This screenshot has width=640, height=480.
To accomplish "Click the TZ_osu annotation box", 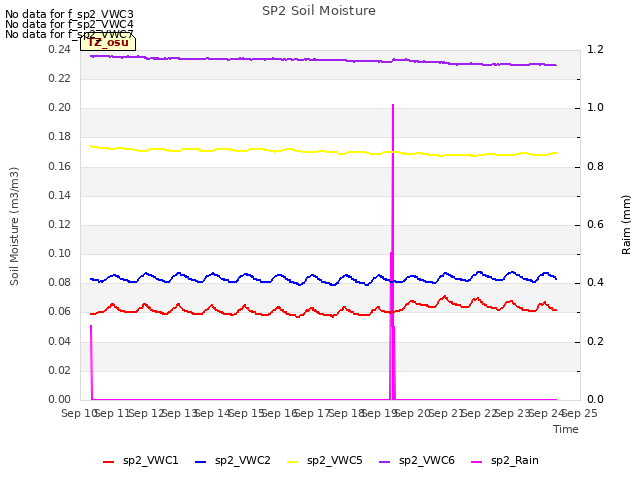I will [x=108, y=42].
